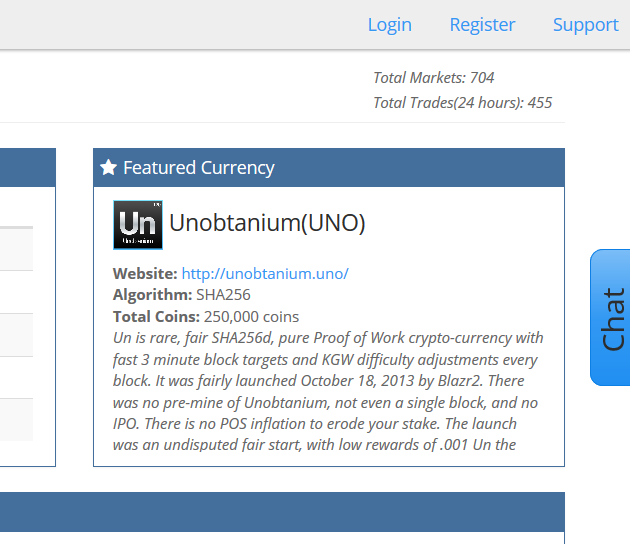
Task: Open the Chat side tab
Action: pyautogui.click(x=610, y=317)
